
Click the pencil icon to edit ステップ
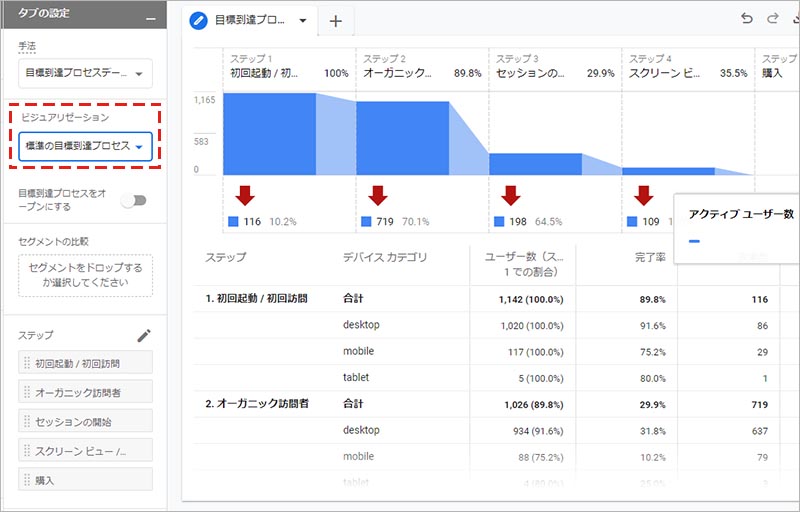click(144, 336)
